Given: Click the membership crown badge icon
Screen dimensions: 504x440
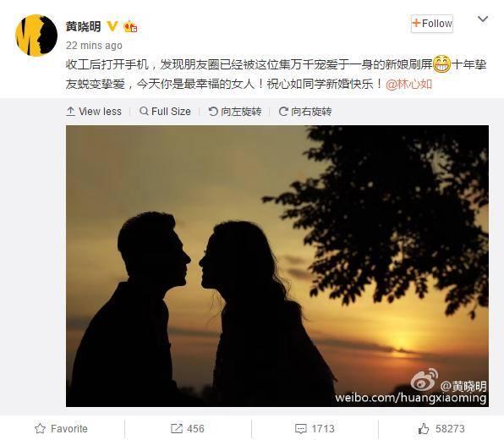Looking at the screenshot, I should [130, 27].
